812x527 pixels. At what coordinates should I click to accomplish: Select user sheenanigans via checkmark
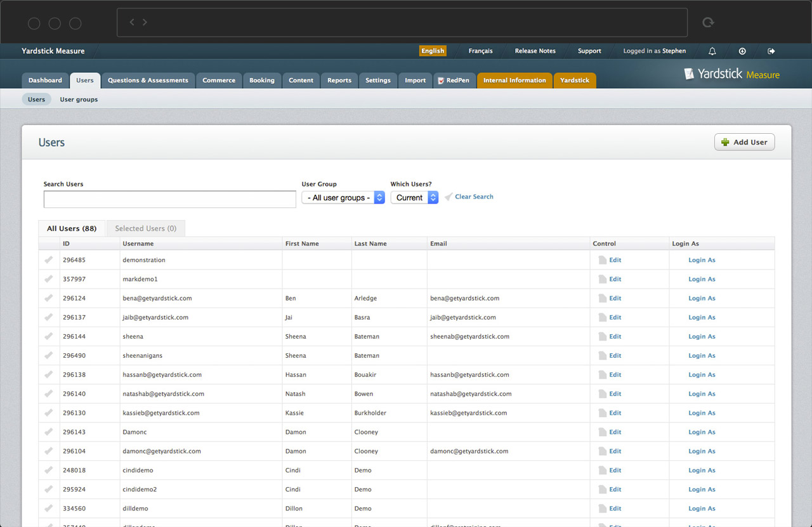[49, 355]
